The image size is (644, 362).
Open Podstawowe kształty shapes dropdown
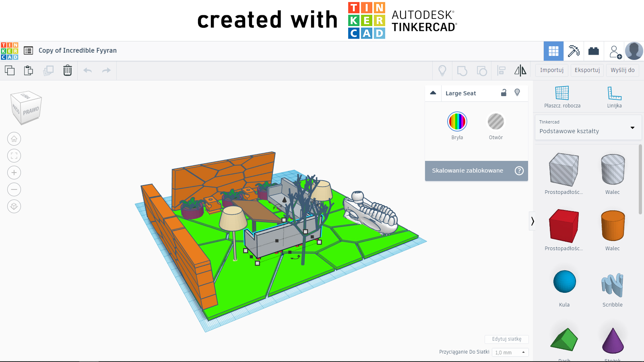(x=588, y=128)
